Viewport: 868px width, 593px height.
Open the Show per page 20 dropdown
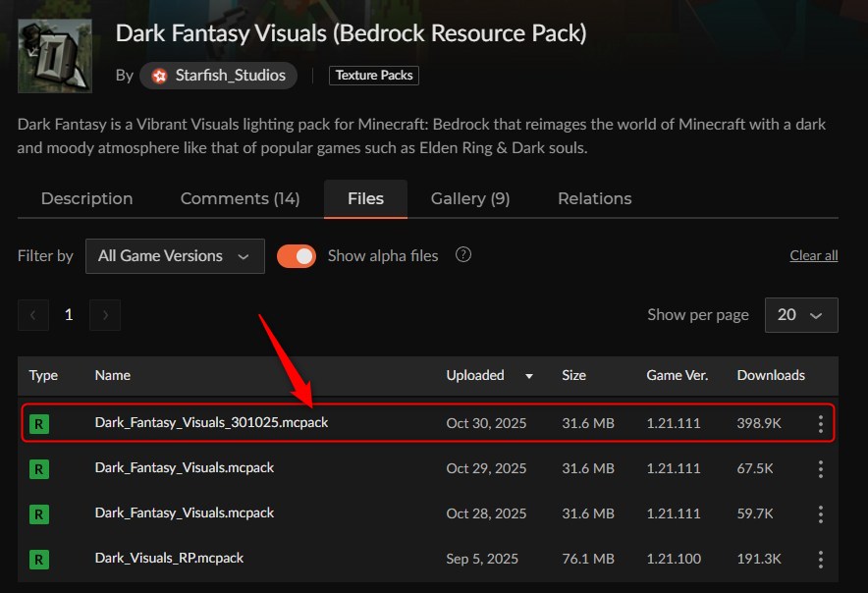[801, 315]
